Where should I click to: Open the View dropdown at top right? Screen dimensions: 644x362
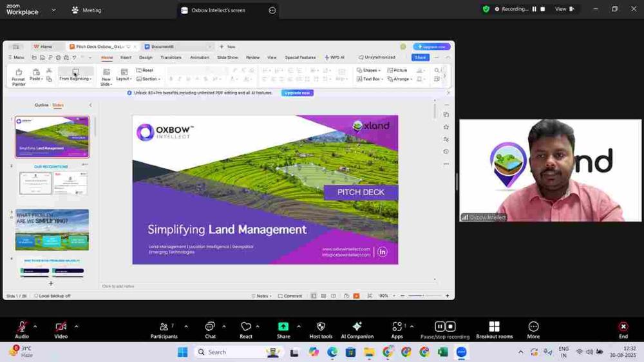[563, 9]
